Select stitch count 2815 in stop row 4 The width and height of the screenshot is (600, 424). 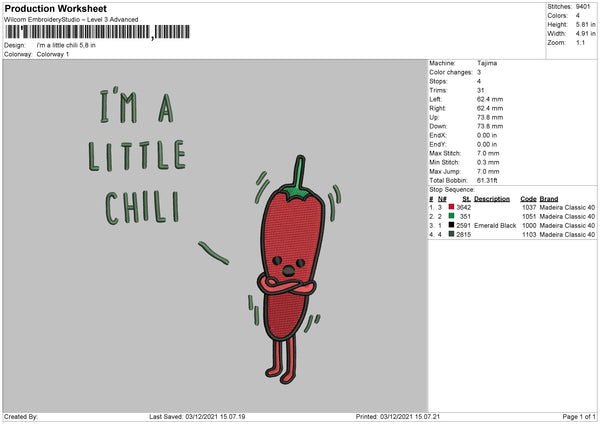463,235
